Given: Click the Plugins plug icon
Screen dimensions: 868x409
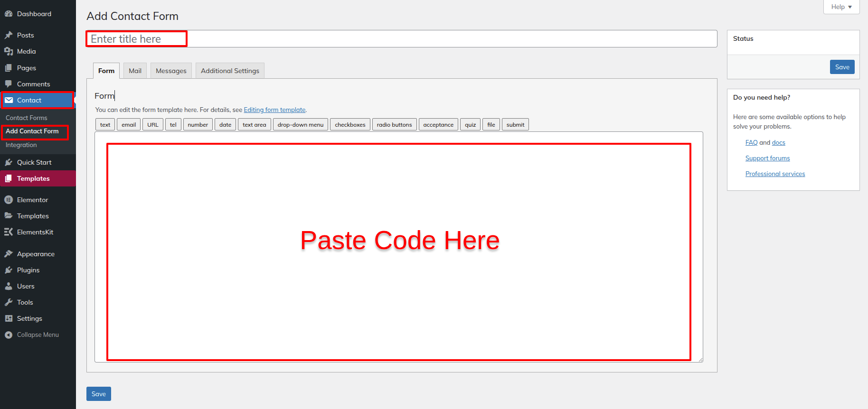Looking at the screenshot, I should pyautogui.click(x=9, y=270).
